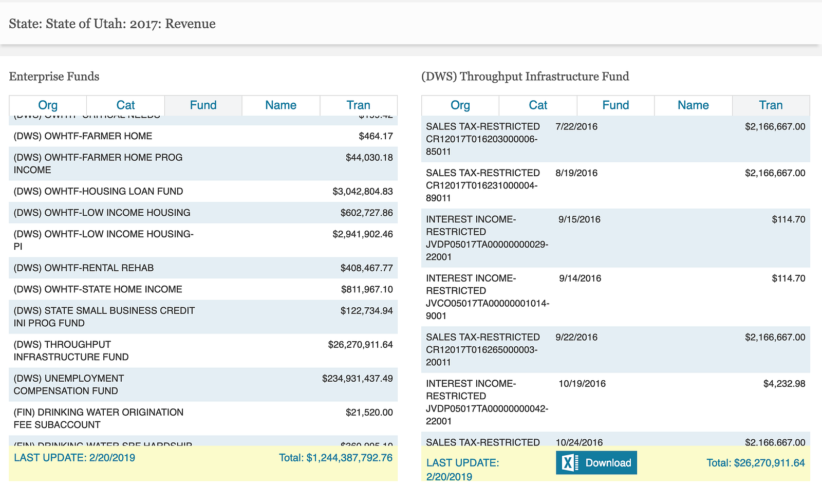Select Fund tab in Throughput Infrastructure panel
Image resolution: width=822 pixels, height=504 pixels.
615,105
